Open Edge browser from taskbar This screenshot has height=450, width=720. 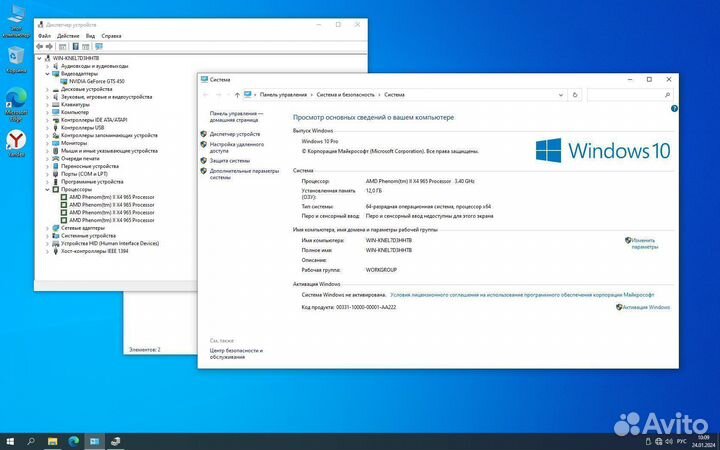[x=73, y=442]
